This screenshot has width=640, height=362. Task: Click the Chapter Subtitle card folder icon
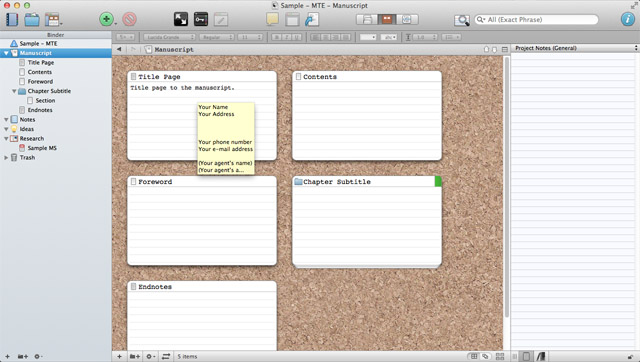point(298,182)
